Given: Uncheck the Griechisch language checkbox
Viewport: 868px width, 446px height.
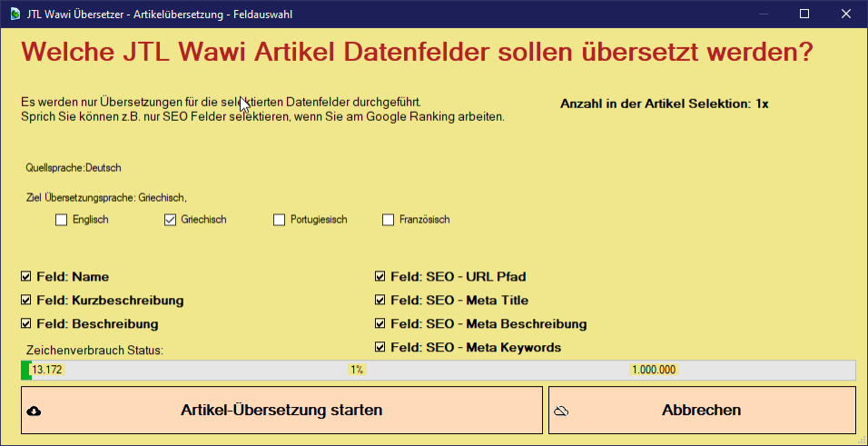Looking at the screenshot, I should click(x=170, y=220).
